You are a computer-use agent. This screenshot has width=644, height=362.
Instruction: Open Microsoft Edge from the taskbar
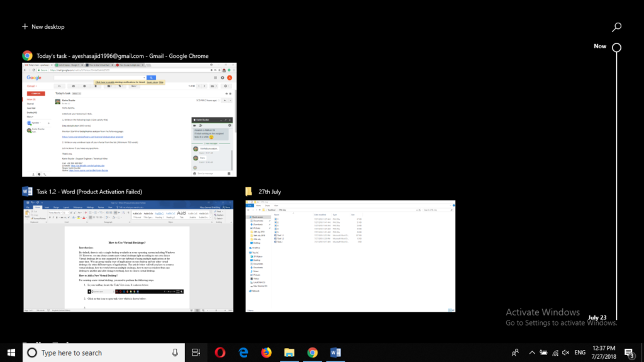click(243, 352)
